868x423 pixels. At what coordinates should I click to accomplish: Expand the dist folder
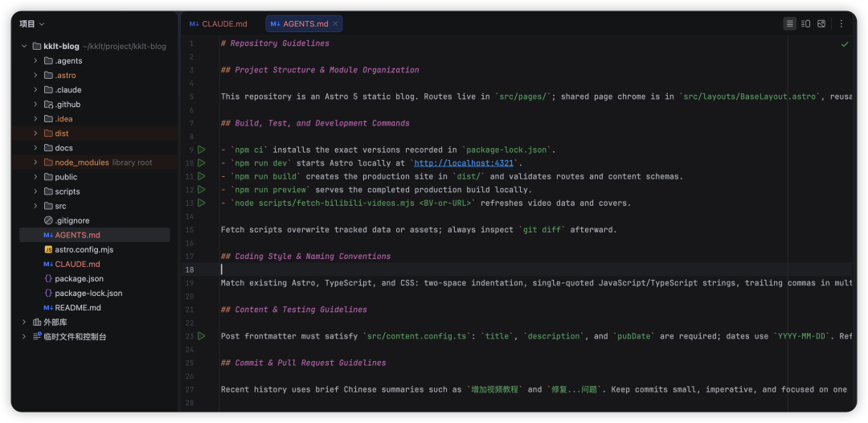(x=35, y=133)
